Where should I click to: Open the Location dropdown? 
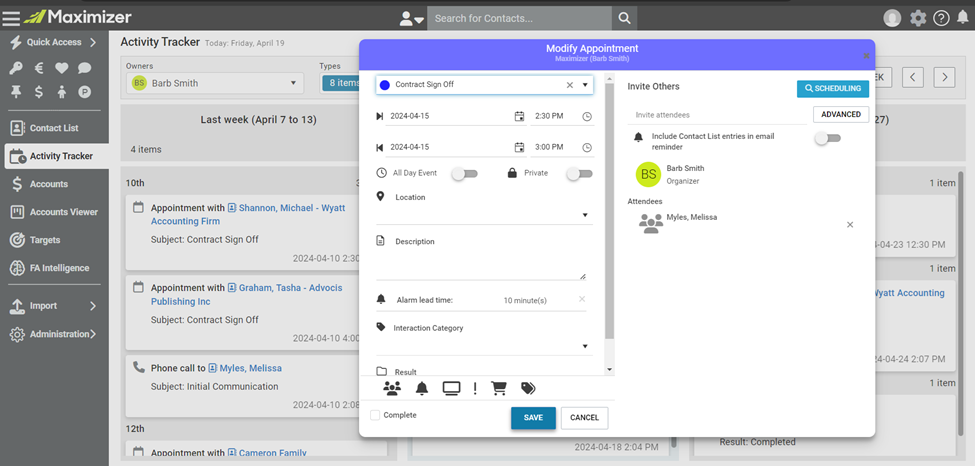[484, 215]
